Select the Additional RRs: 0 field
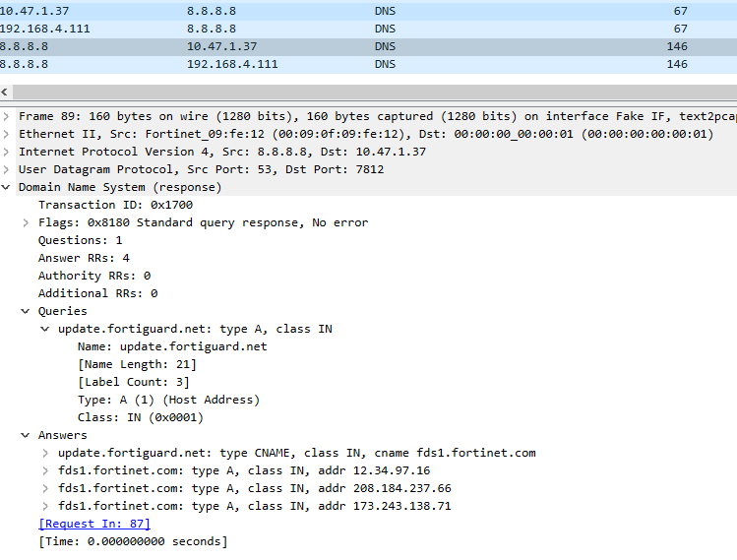 (98, 293)
